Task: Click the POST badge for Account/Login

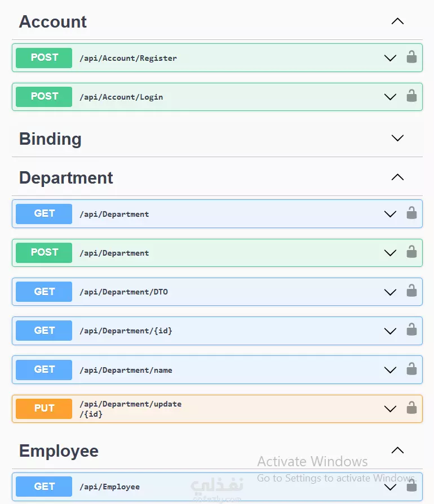Action: click(44, 97)
